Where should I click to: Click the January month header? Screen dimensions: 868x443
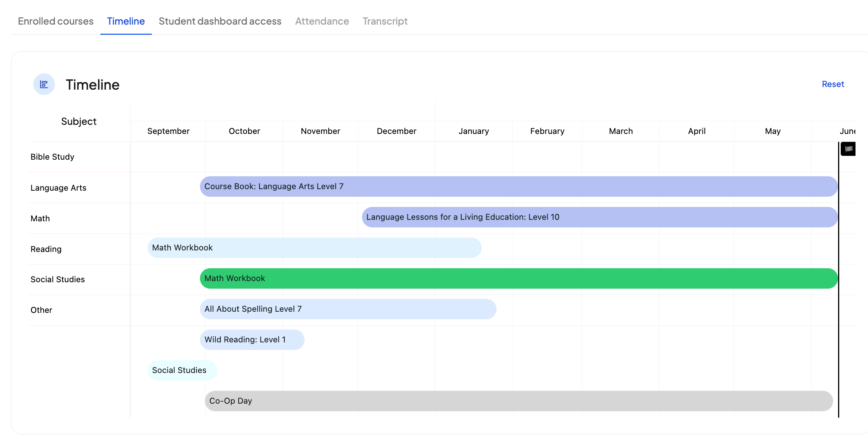(x=473, y=131)
